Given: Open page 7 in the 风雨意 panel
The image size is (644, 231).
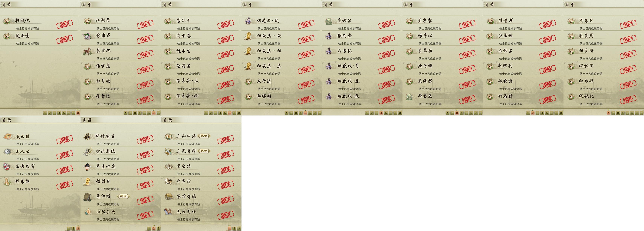Looking at the screenshot, I should pos(73,113).
